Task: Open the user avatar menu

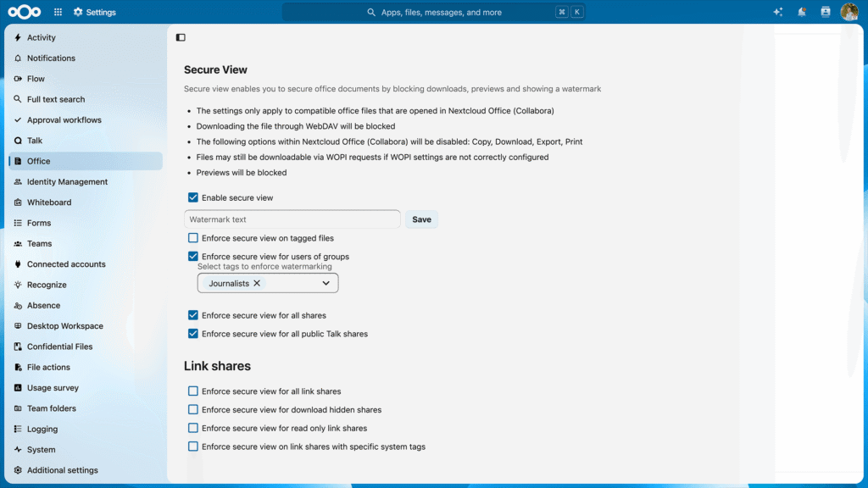Action: click(x=849, y=12)
